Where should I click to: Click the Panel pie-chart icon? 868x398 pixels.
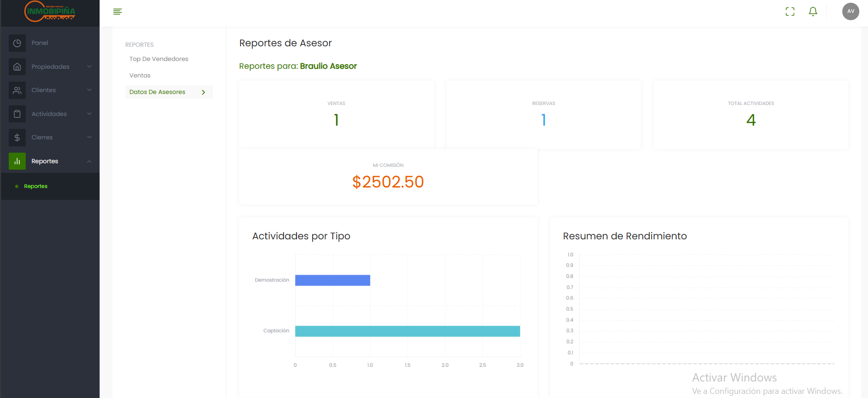click(x=17, y=43)
